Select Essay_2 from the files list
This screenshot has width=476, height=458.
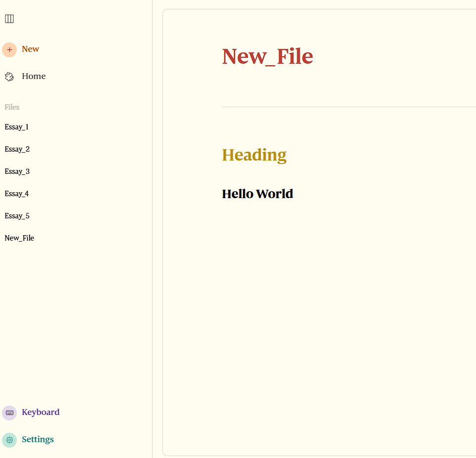(17, 149)
